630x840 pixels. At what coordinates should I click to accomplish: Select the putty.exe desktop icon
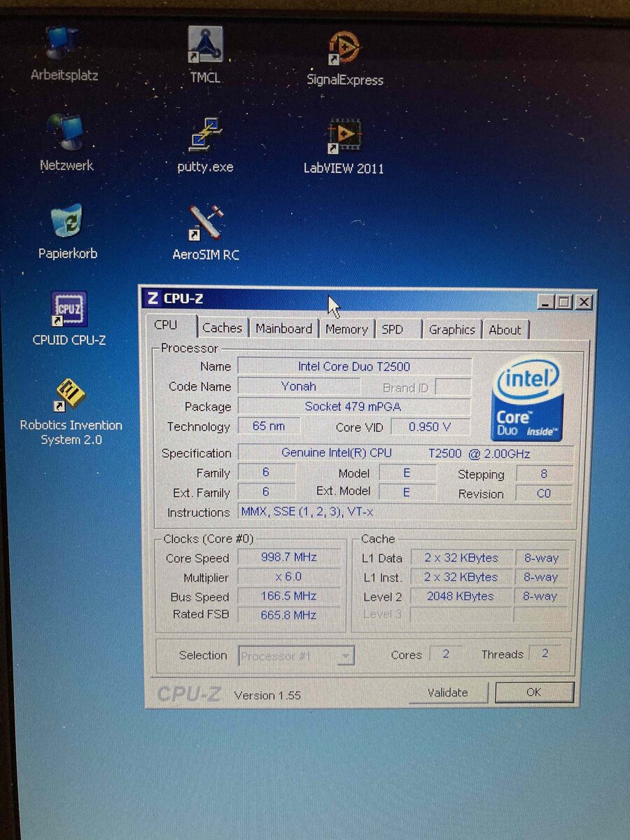[205, 145]
